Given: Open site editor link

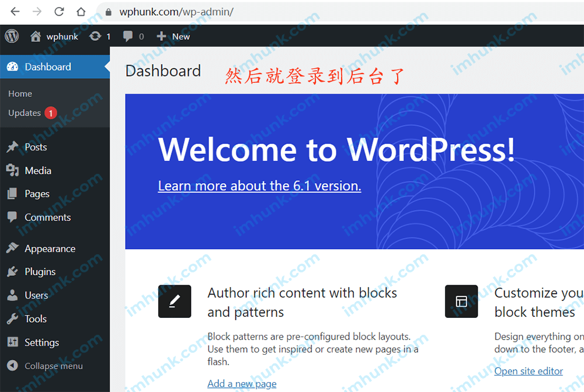Looking at the screenshot, I should (529, 371).
